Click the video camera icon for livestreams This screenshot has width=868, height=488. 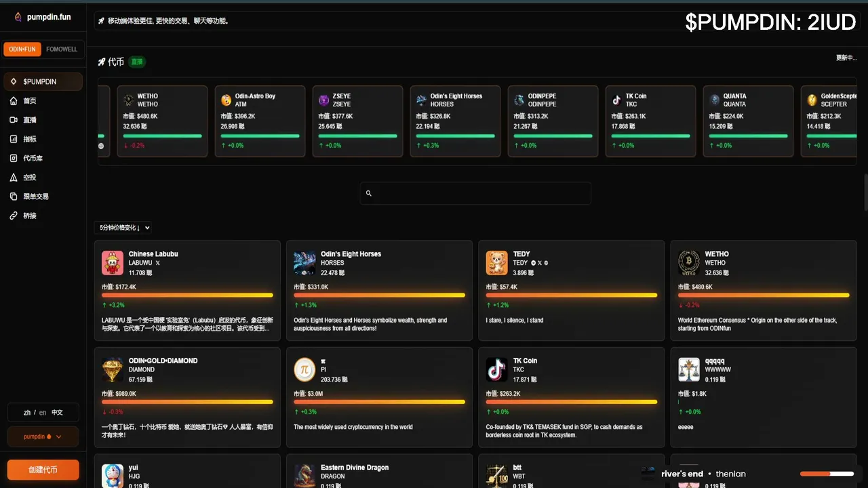[14, 120]
